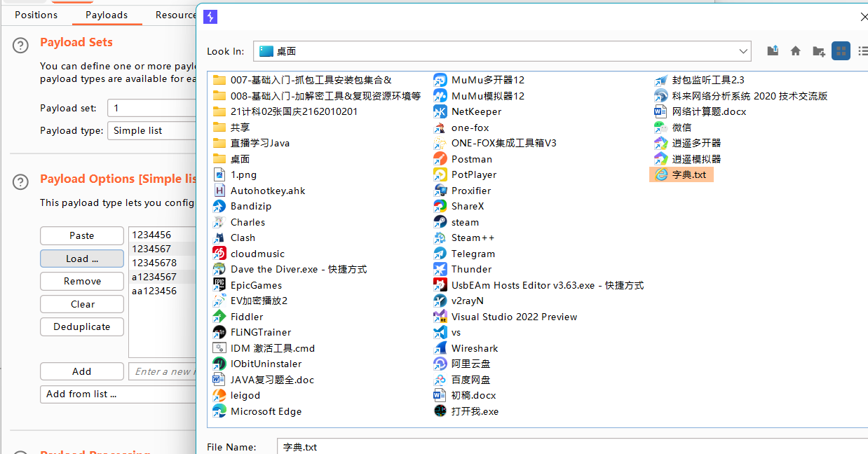The height and width of the screenshot is (454, 868).
Task: Select the Wireshark shortcut icon
Action: pyautogui.click(x=440, y=348)
